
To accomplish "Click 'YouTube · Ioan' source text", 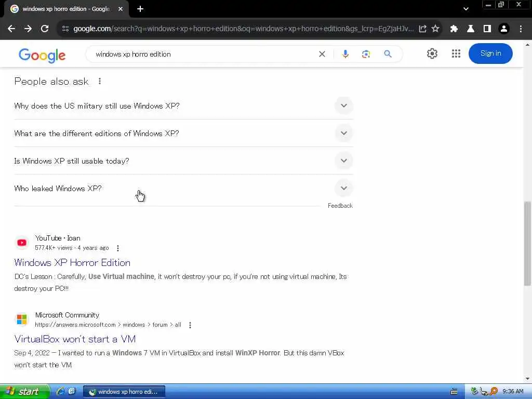I will coord(58,238).
